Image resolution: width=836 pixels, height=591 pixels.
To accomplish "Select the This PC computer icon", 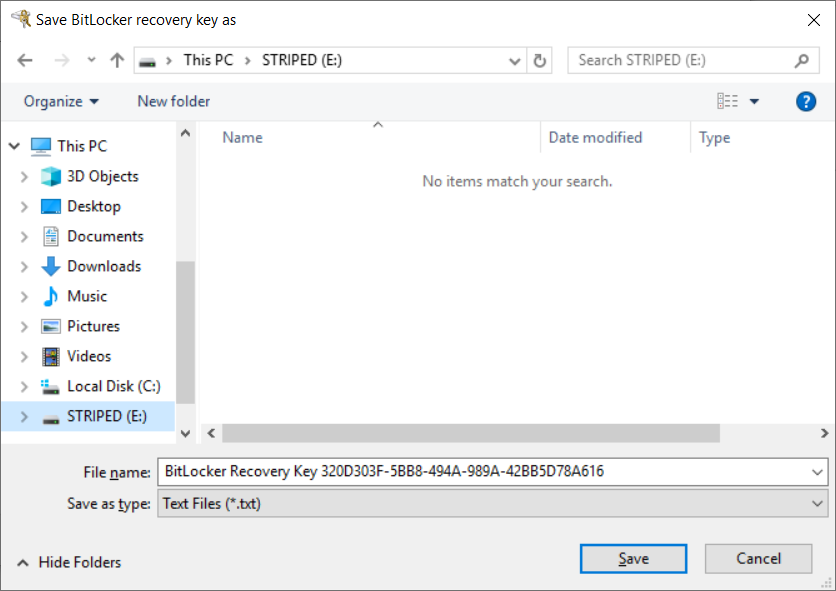I will (41, 146).
